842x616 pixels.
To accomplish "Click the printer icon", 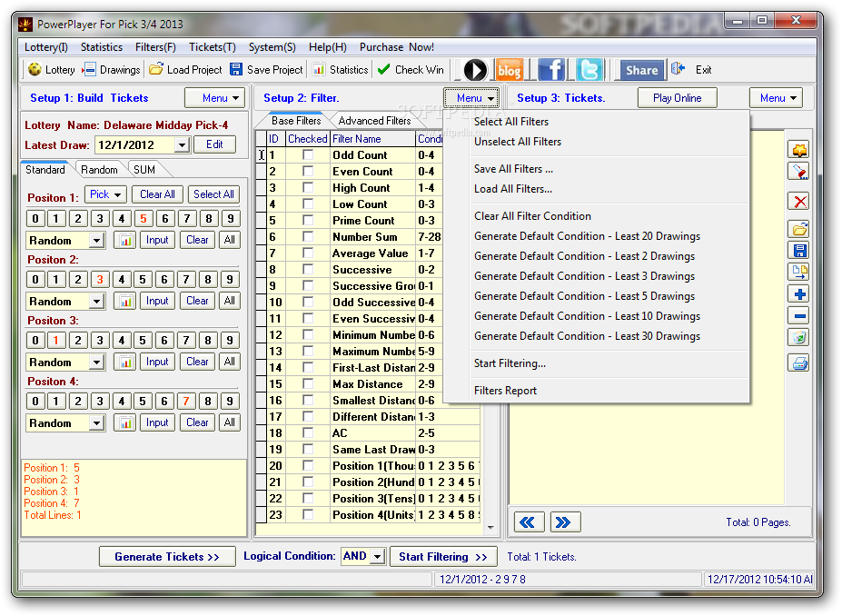I will [799, 363].
